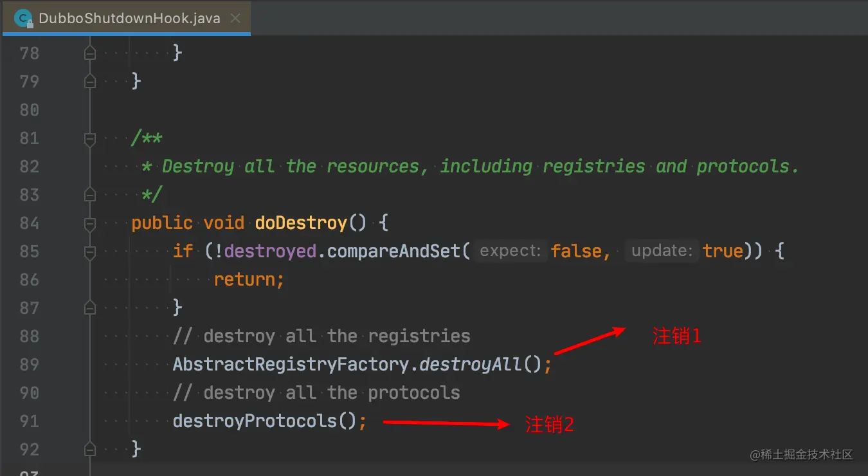Click the fold end marker on line 87
The width and height of the screenshot is (868, 476).
pos(90,308)
